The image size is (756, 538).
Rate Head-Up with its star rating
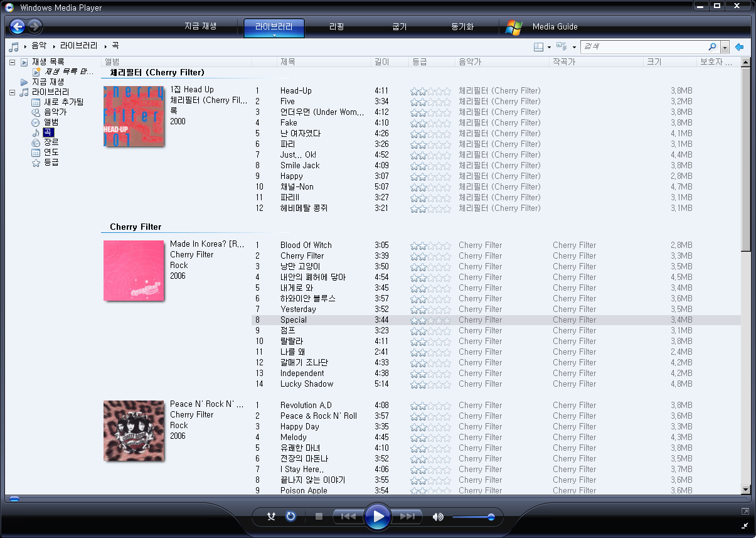click(430, 91)
